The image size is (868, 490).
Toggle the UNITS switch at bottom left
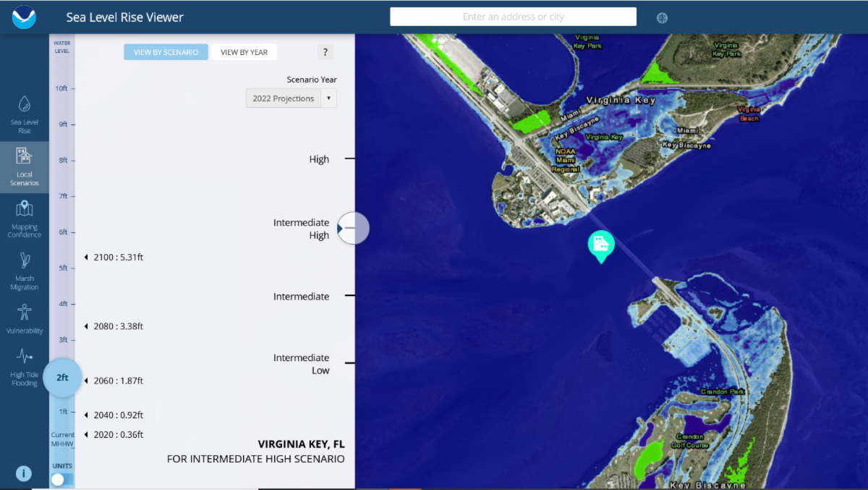(x=57, y=479)
